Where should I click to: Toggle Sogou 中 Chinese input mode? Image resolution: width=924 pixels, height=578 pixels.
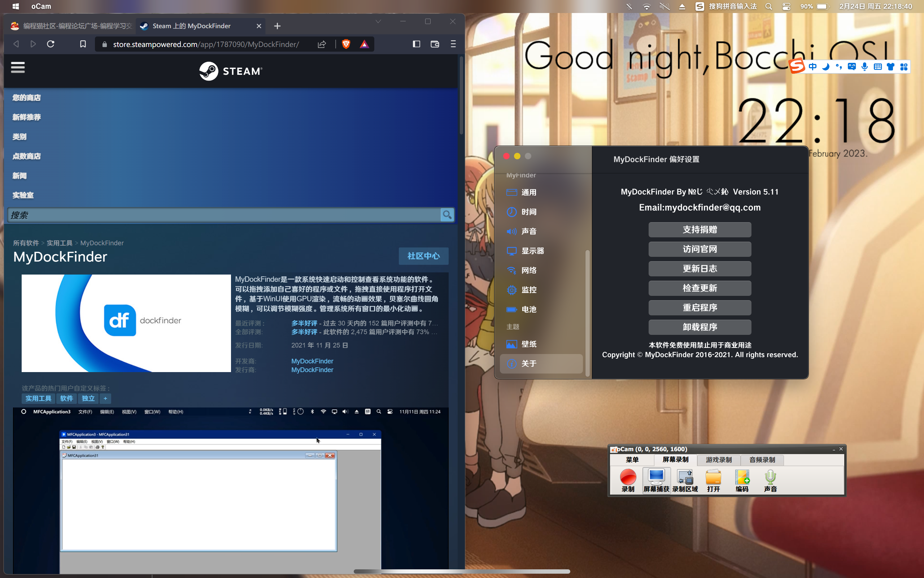(x=812, y=67)
